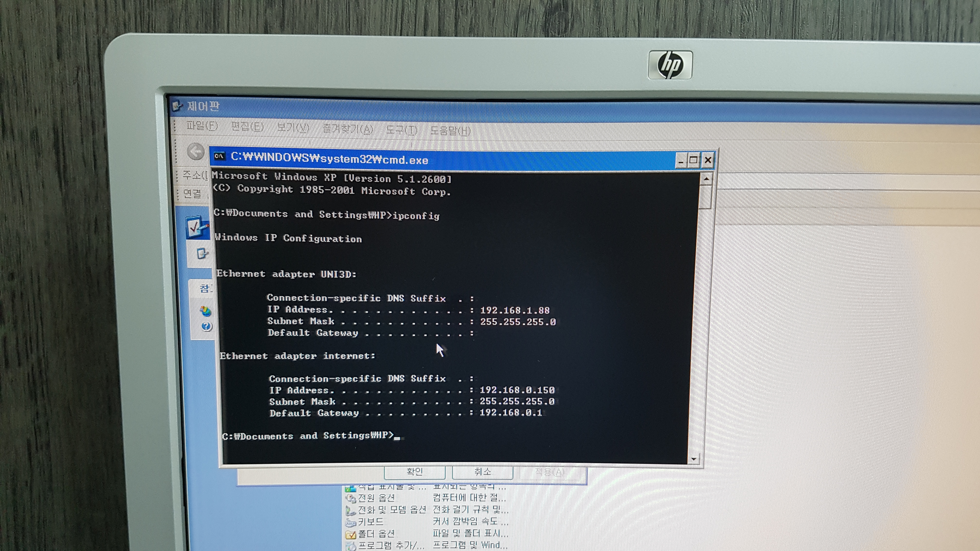
Task: Click the 확인 button
Action: 415,472
